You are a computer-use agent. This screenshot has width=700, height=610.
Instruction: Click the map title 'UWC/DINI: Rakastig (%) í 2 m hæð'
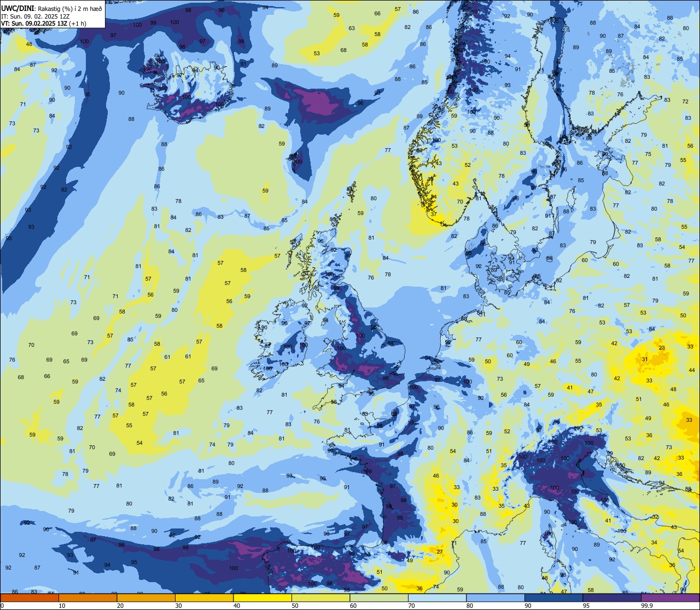point(52,9)
